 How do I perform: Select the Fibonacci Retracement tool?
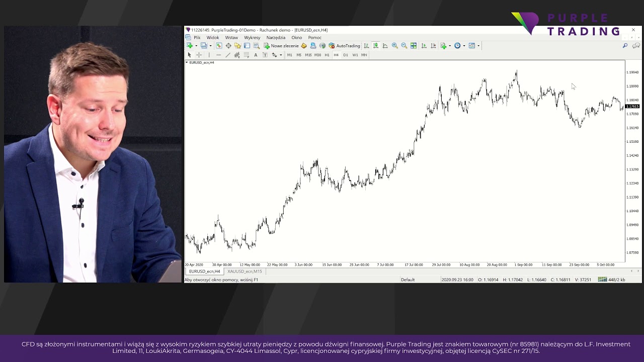(247, 55)
